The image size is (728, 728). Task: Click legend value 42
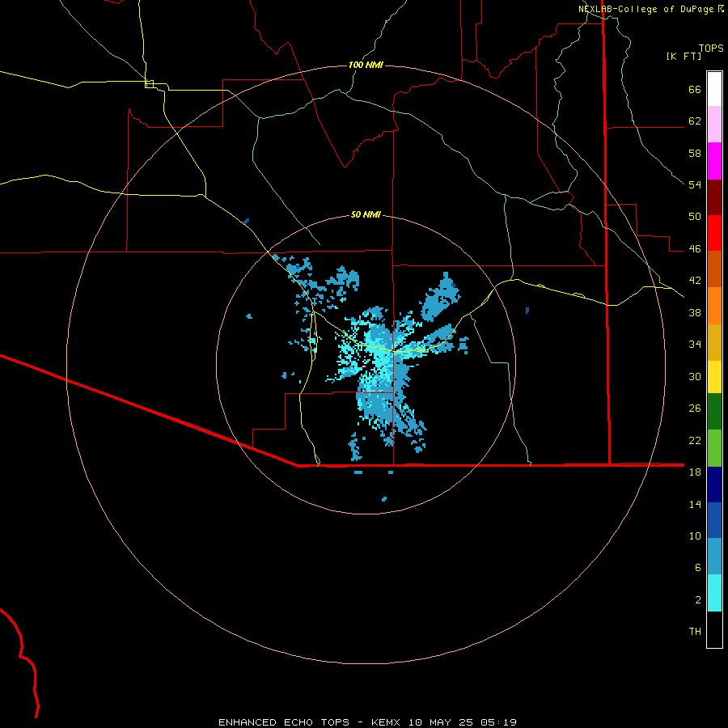695,281
